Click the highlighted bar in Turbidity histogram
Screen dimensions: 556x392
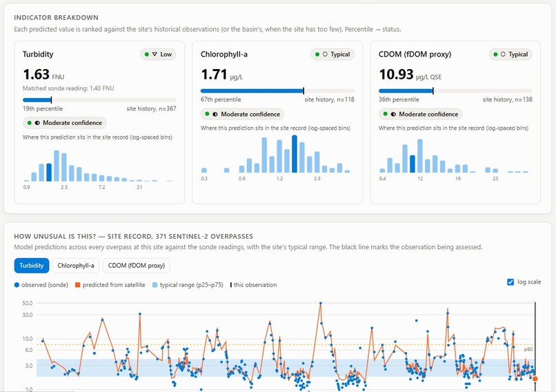tap(49, 173)
